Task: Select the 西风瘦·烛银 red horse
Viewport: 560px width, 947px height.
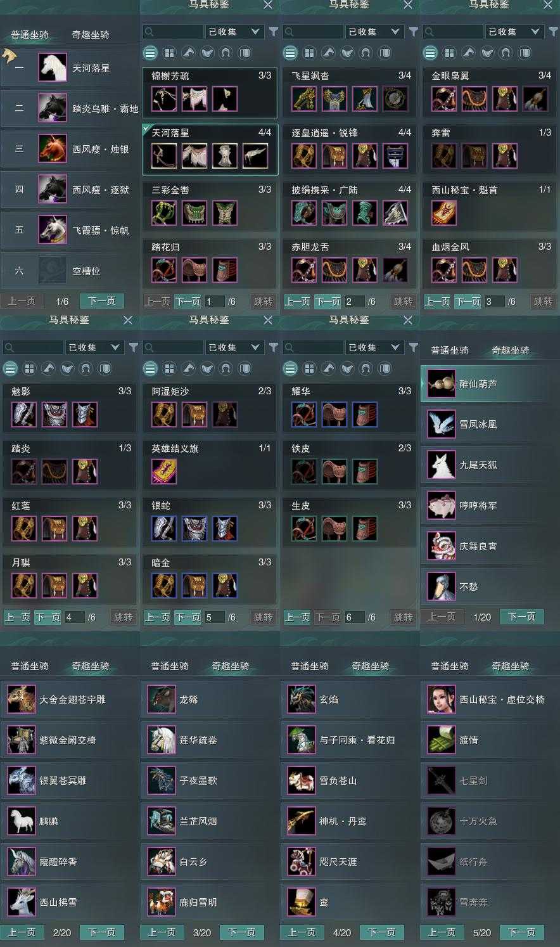Action: [70, 149]
